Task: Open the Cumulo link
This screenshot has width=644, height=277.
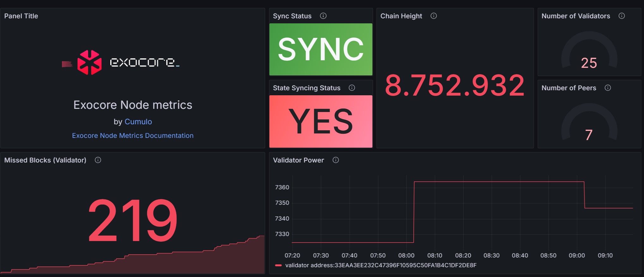Action: pos(138,121)
